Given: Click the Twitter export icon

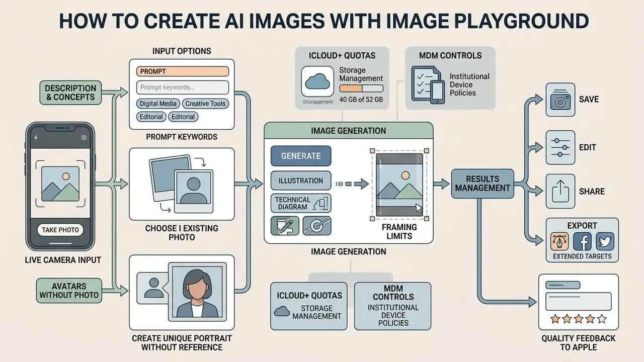Looking at the screenshot, I should tap(605, 242).
